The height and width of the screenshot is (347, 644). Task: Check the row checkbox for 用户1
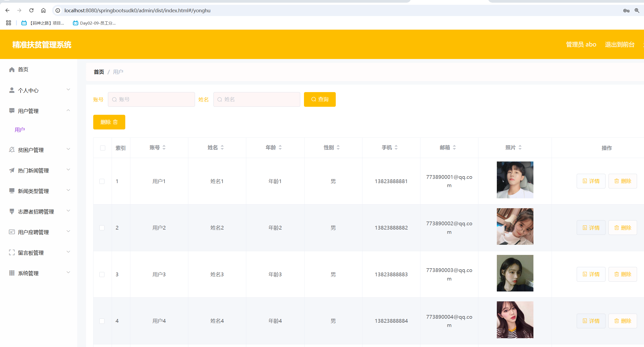(102, 182)
